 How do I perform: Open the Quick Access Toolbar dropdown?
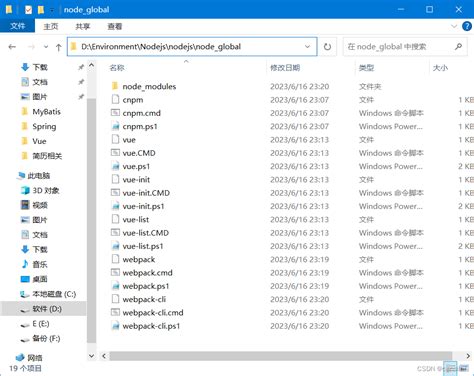coord(52,10)
